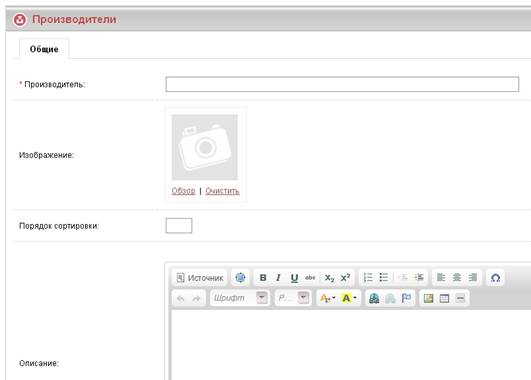Insert special character Omega icon
This screenshot has height=380, width=531.
tap(495, 278)
